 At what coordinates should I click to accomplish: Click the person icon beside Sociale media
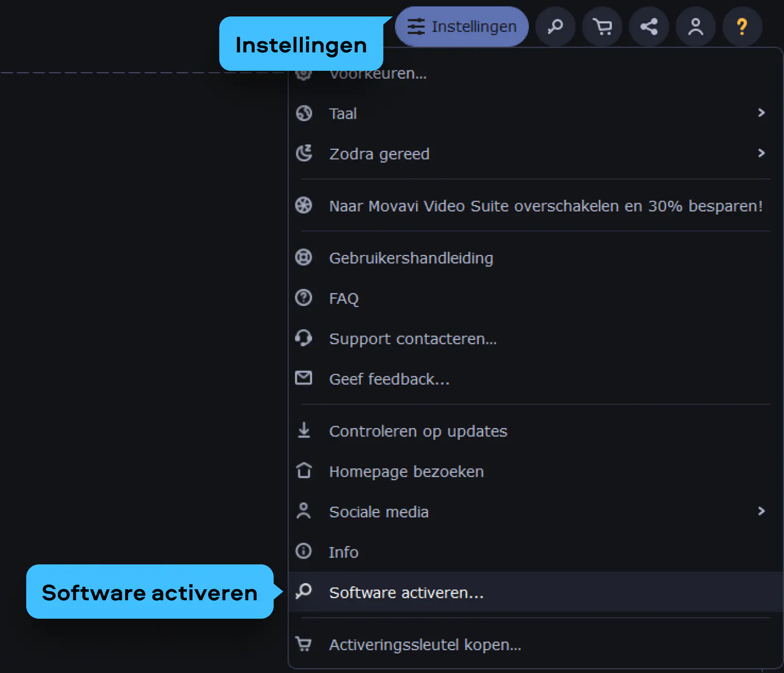tap(304, 511)
